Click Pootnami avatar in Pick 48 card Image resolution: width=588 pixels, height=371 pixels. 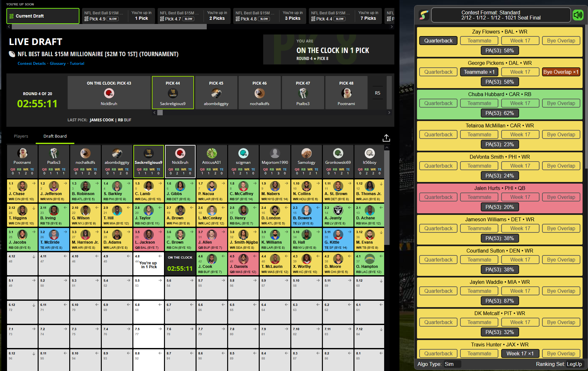tap(346, 93)
